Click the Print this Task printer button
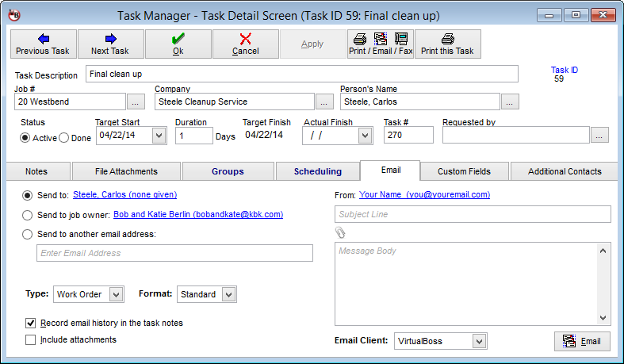 pos(447,44)
